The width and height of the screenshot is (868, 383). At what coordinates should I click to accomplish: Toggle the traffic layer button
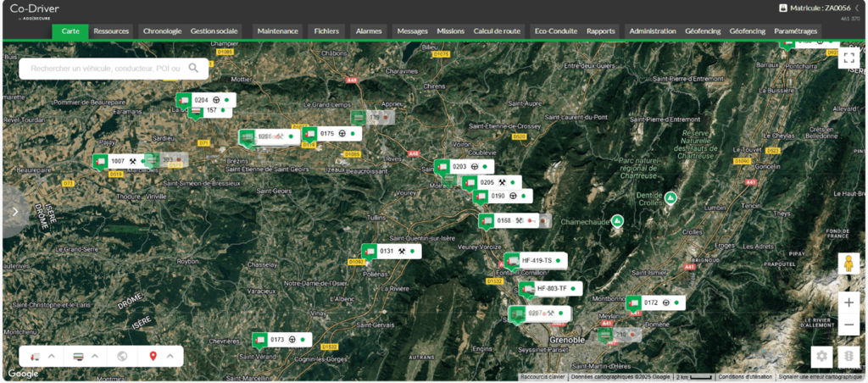click(849, 356)
